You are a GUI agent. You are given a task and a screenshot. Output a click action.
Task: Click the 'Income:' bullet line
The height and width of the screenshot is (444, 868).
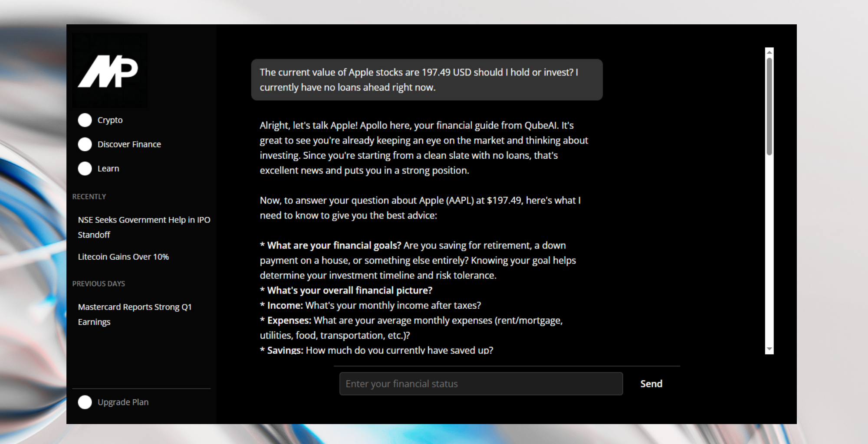point(371,306)
